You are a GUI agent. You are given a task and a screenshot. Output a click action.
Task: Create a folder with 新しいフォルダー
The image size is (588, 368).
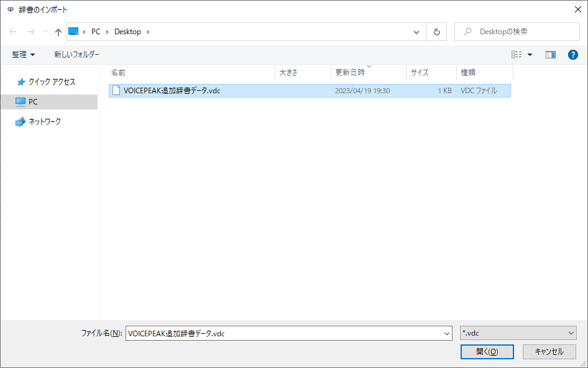[76, 55]
